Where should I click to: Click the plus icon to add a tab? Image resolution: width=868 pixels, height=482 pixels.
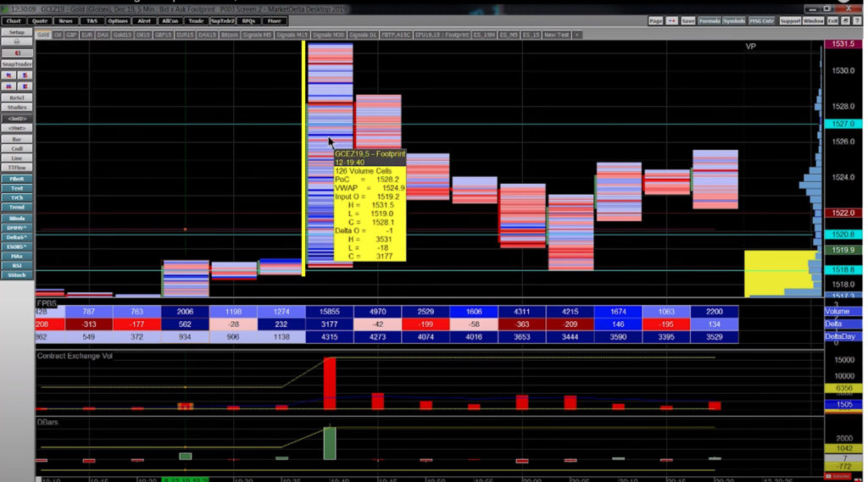[577, 35]
